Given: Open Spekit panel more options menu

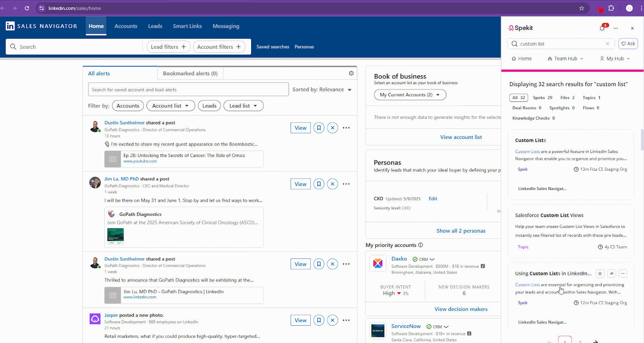Looking at the screenshot, I should (x=616, y=28).
